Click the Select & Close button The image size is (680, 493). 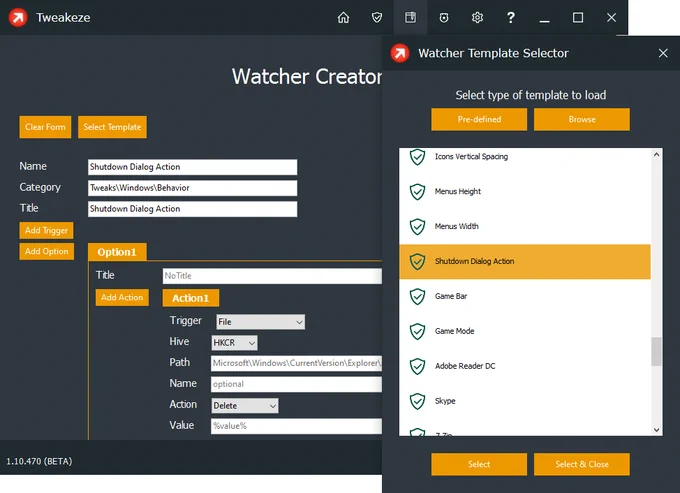tap(582, 464)
